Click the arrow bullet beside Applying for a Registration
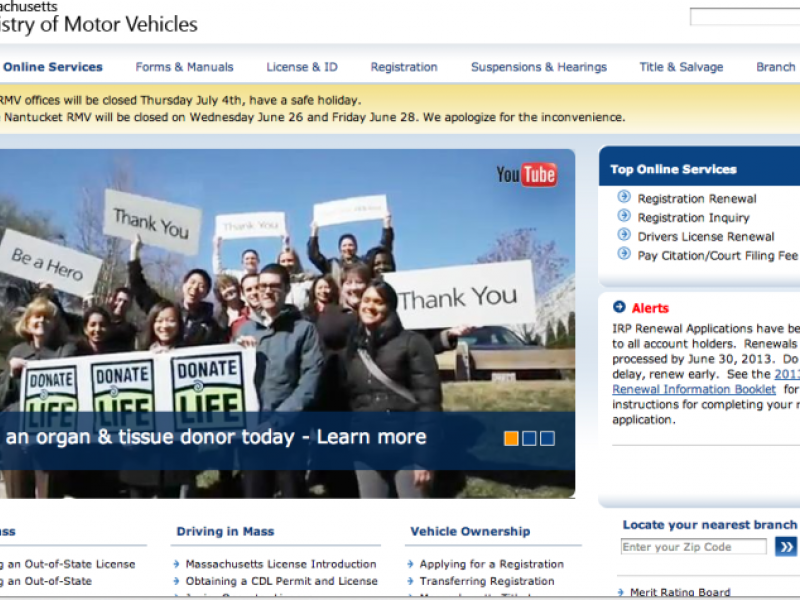 pos(411,564)
